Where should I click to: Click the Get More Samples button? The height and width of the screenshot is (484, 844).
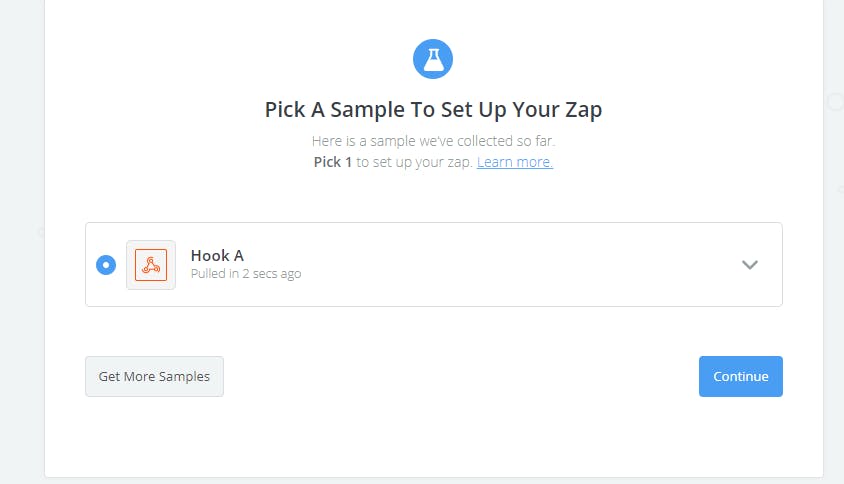[x=154, y=377]
